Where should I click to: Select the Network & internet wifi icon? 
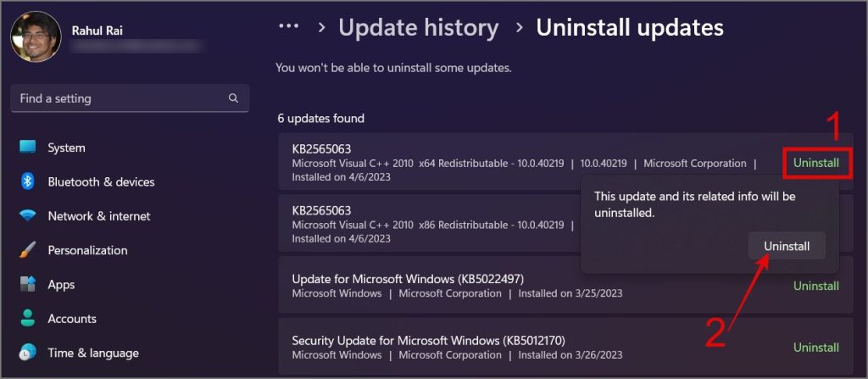point(28,216)
